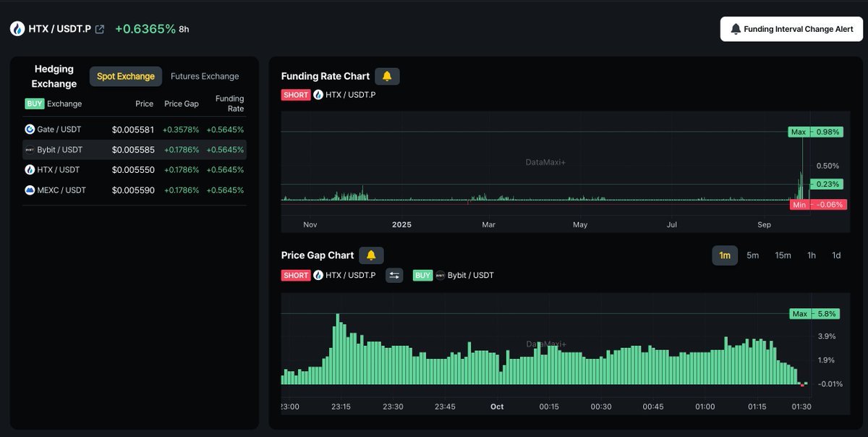This screenshot has width=868, height=437.
Task: Click the 0.23% current funding rate label
Action: click(x=826, y=184)
